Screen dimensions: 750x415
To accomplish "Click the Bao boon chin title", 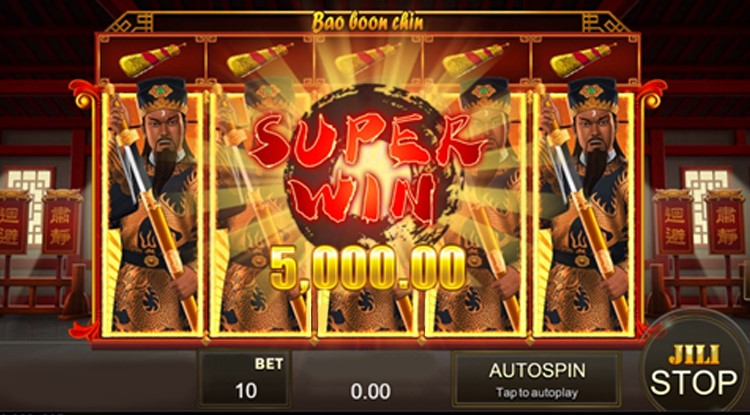I will tap(367, 22).
